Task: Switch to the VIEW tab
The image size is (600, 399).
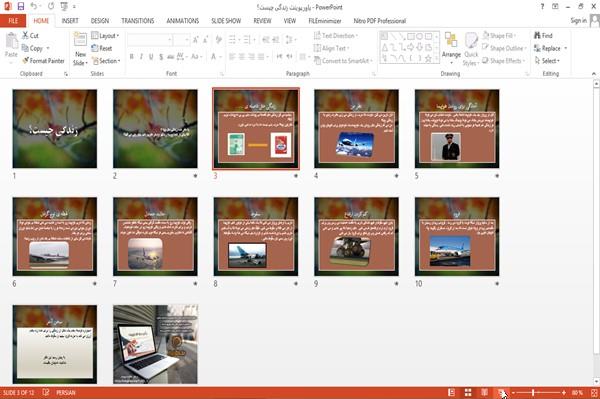Action: coord(290,21)
